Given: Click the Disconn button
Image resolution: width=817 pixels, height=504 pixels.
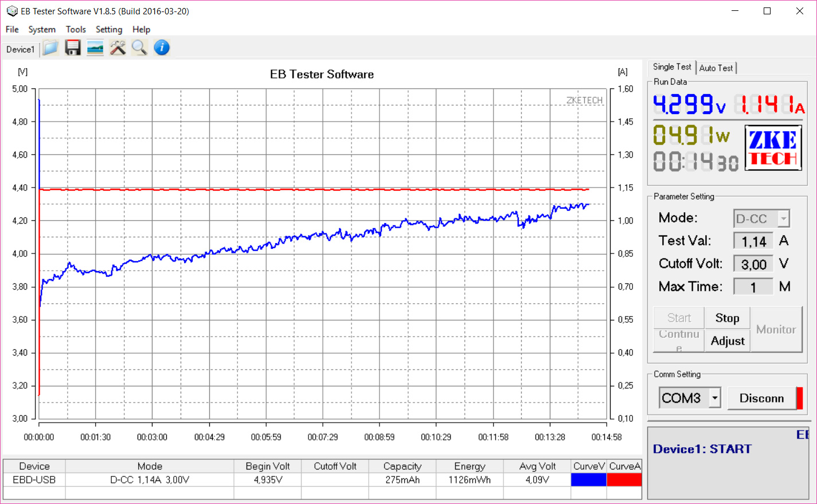Looking at the screenshot, I should [761, 398].
